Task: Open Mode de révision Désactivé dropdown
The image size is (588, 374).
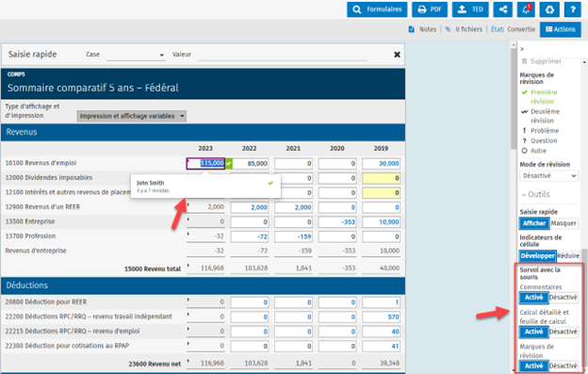Action: 548,176
